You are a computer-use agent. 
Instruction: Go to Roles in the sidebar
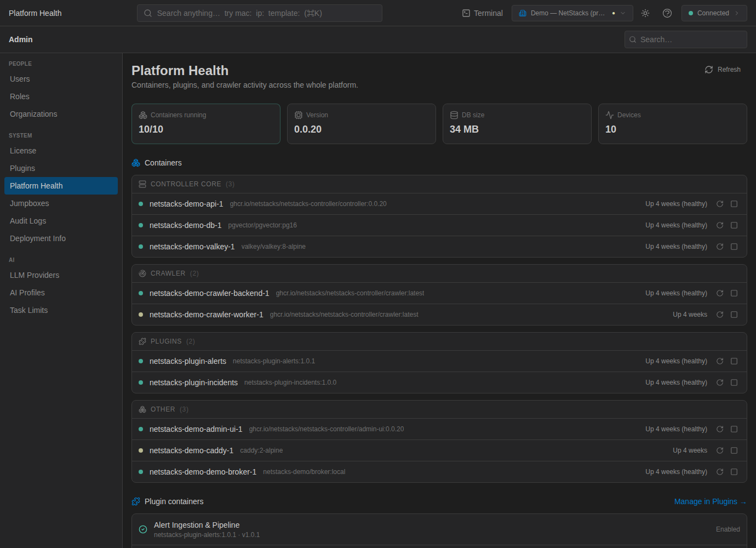click(x=61, y=96)
